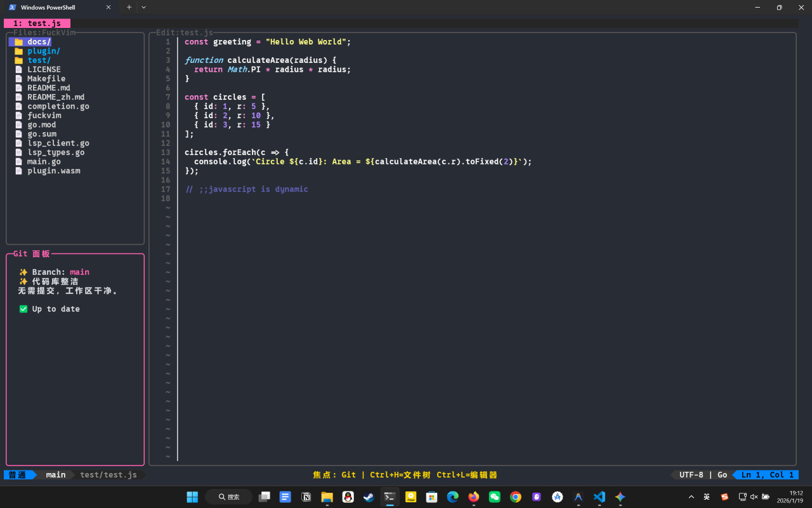Click the main.go file icon
The image size is (812, 508).
point(18,162)
